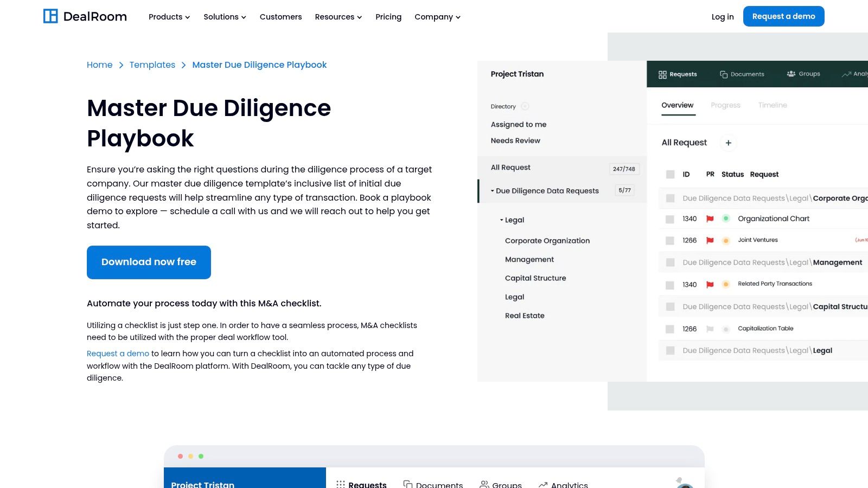
Task: Click the plus button next to All Request
Action: coord(728,143)
